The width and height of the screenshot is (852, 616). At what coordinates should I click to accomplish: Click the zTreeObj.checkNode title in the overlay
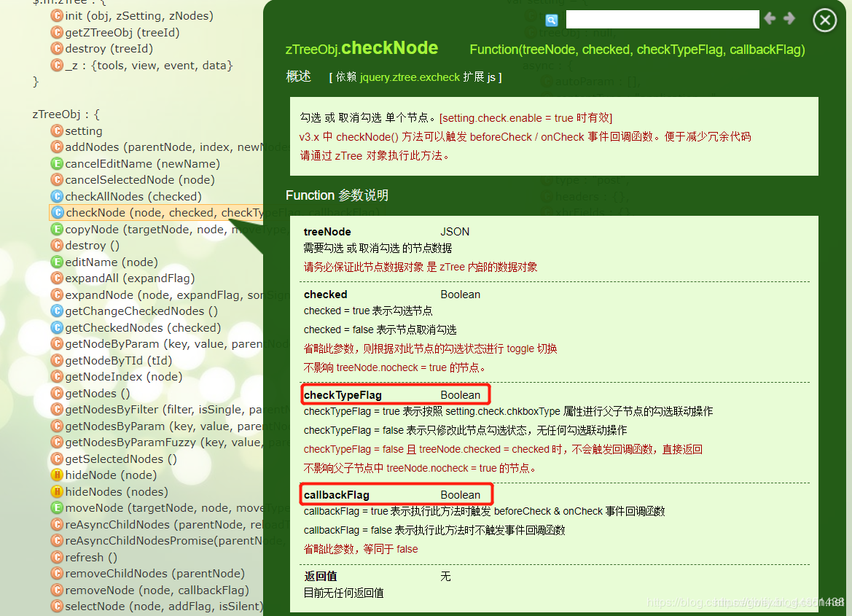point(362,48)
